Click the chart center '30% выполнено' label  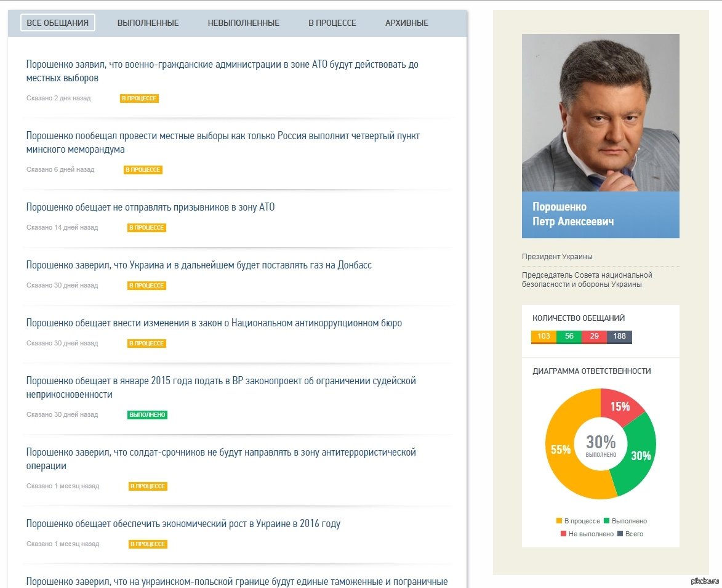(601, 446)
